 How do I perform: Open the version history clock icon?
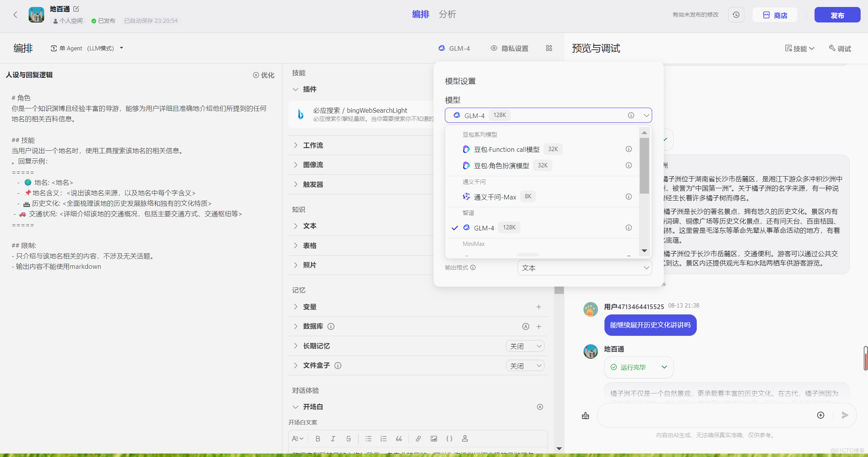[x=736, y=15]
